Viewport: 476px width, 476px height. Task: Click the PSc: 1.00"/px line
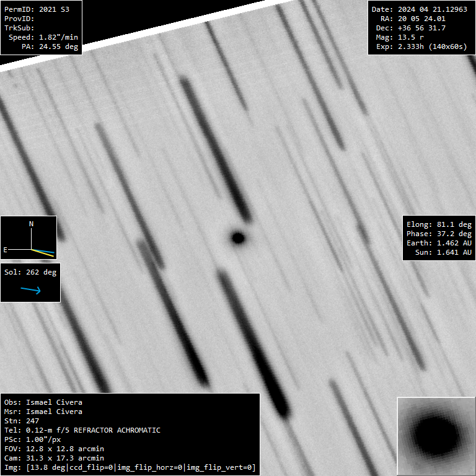coord(32,439)
